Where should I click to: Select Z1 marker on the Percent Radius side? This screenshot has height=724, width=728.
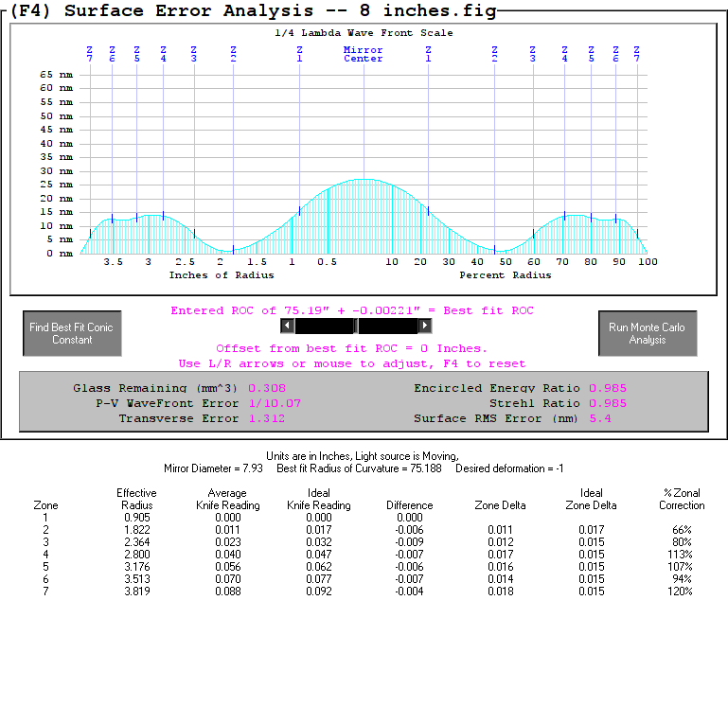coord(428,54)
